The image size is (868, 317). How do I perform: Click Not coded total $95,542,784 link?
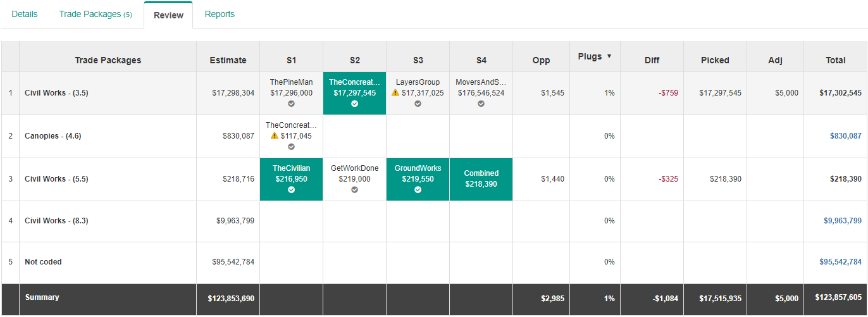point(842,262)
